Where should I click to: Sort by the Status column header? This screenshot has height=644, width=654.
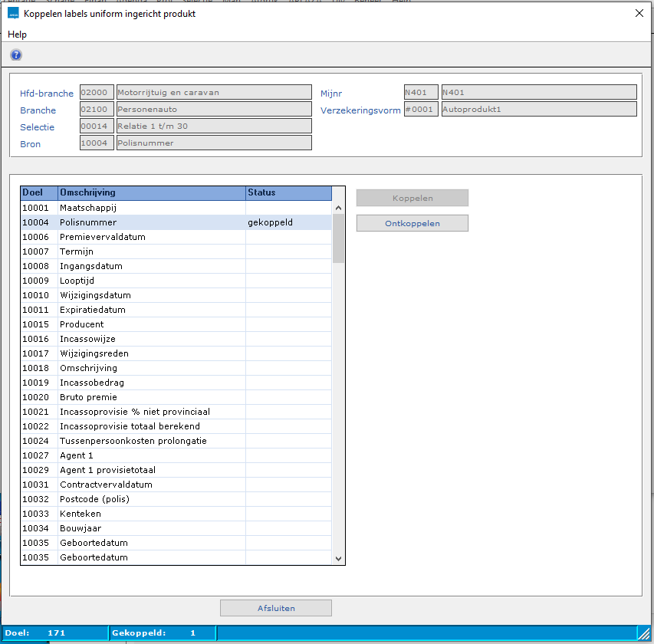pyautogui.click(x=288, y=193)
